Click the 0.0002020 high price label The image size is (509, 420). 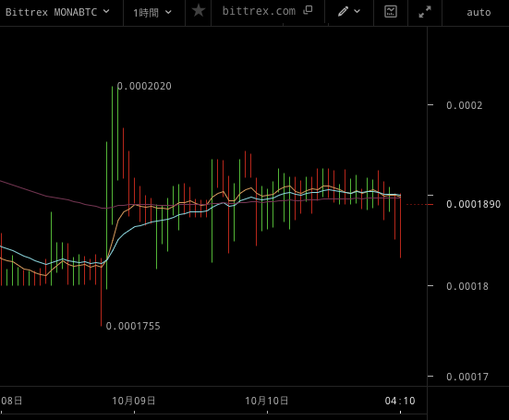tap(144, 86)
